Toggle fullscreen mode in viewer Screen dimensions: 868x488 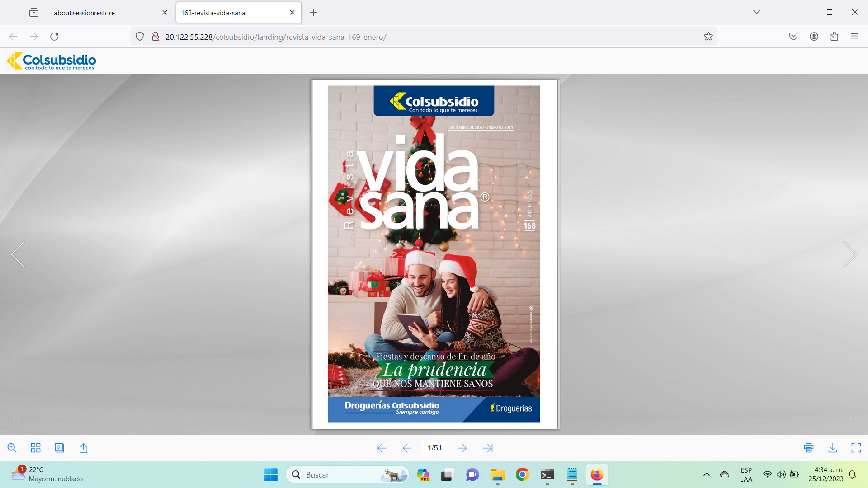pyautogui.click(x=856, y=448)
